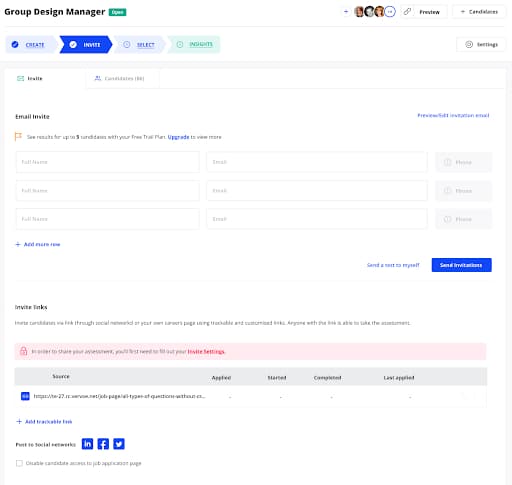
Task: Click the plus icon beside team avatars
Action: coord(346,12)
